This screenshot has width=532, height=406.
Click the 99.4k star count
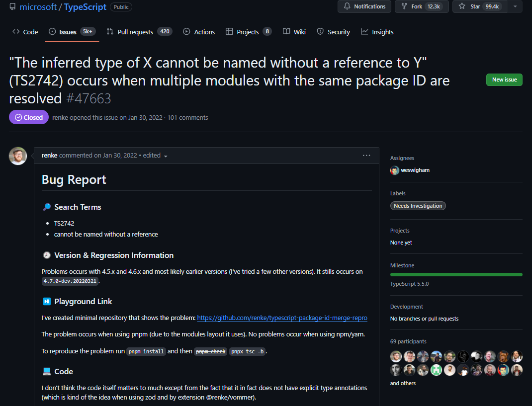(x=492, y=6)
